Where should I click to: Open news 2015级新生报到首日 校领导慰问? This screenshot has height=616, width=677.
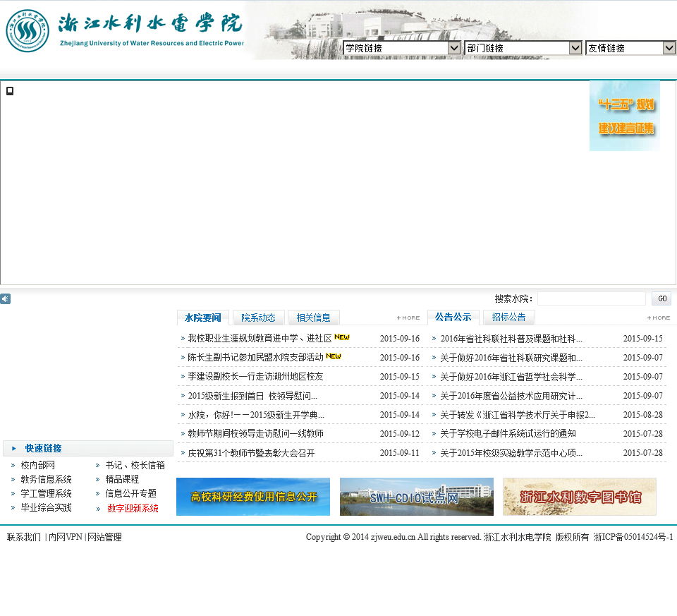pos(252,396)
